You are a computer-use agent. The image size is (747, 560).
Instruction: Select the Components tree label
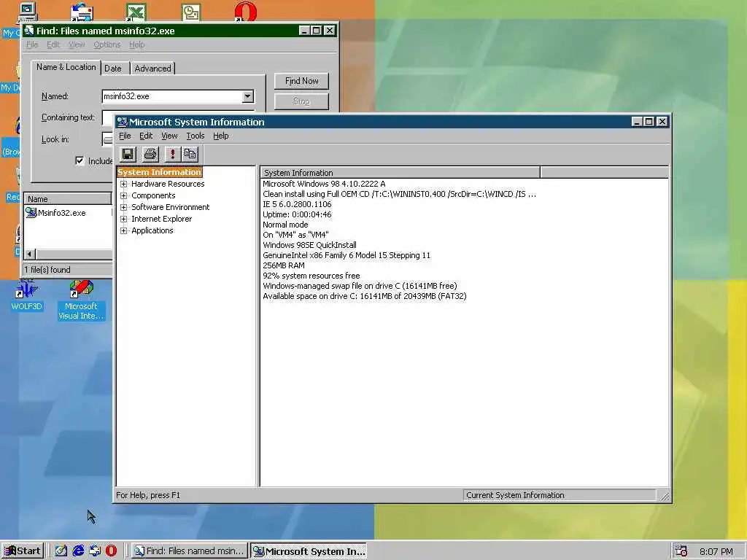click(x=153, y=195)
